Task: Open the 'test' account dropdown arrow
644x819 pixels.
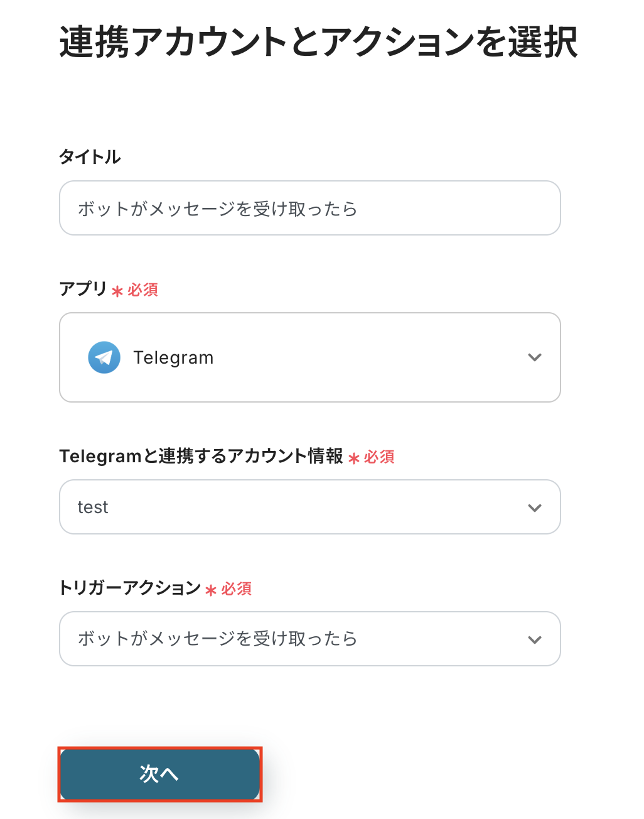Action: point(534,507)
